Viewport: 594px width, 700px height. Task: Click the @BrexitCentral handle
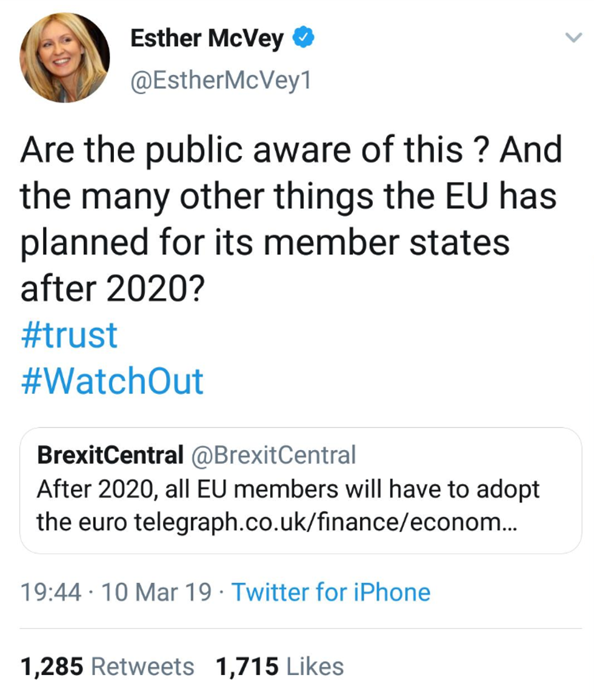click(273, 455)
